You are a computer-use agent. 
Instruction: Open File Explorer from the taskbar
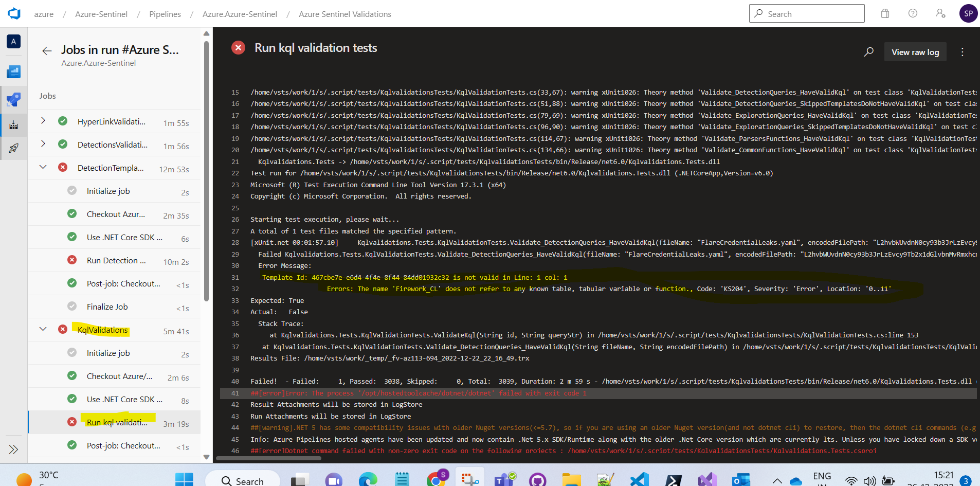pyautogui.click(x=571, y=480)
